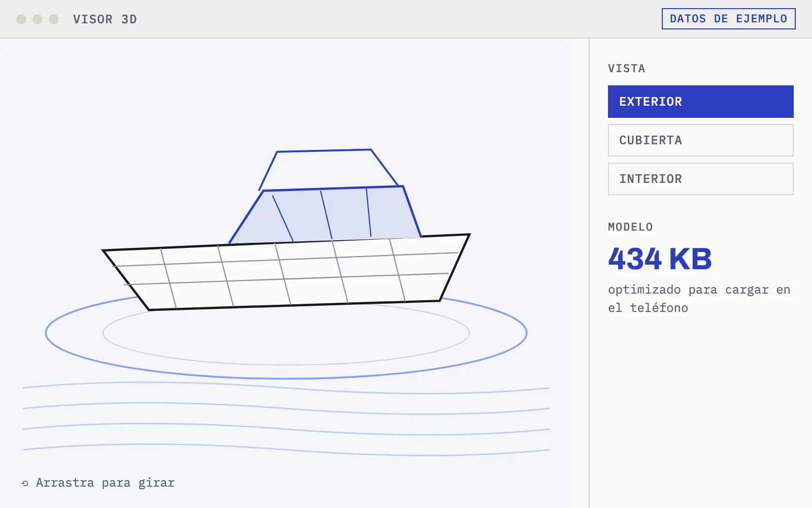The width and height of the screenshot is (812, 508).
Task: Click the third window control dot
Action: (54, 19)
